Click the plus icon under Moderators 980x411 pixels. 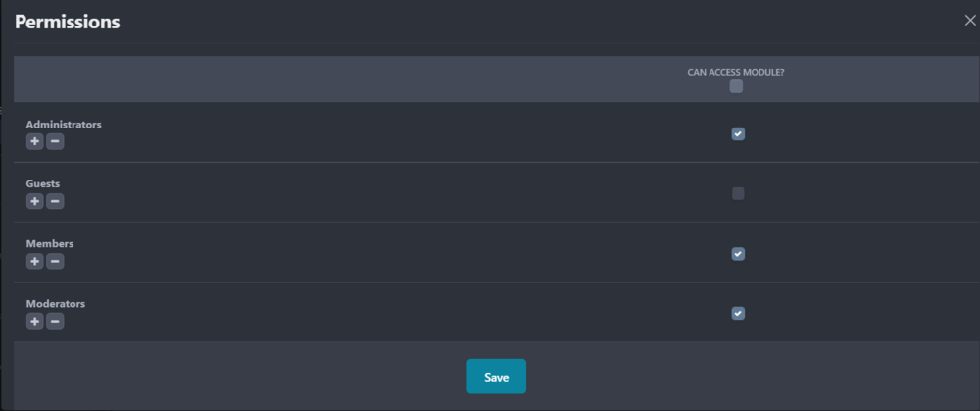[34, 322]
